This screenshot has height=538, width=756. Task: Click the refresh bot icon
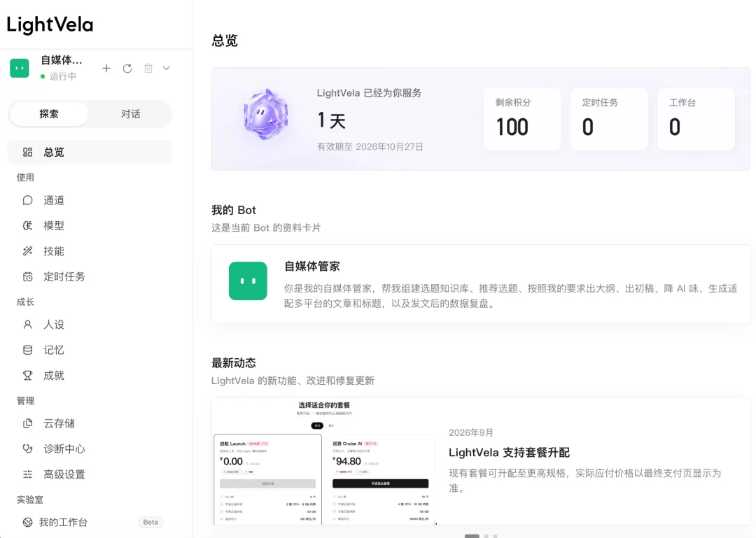(127, 69)
